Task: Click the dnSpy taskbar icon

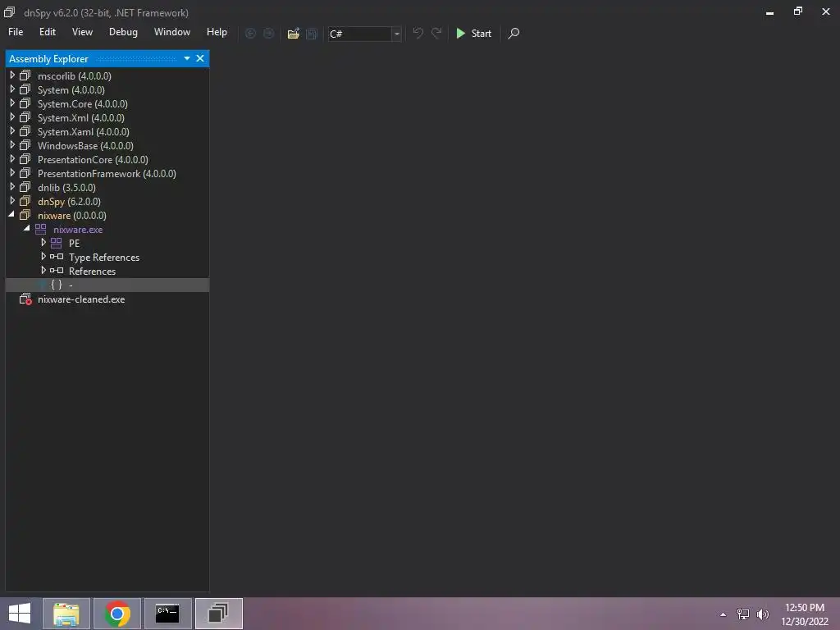Action: 218,614
